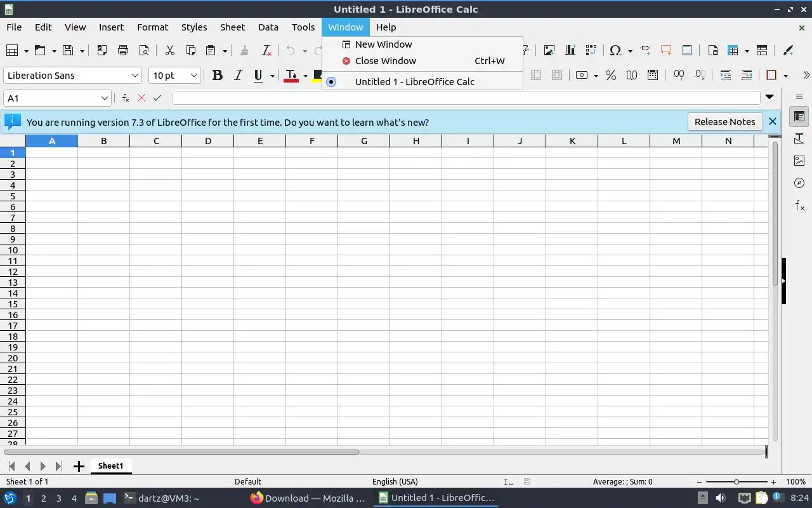This screenshot has width=812, height=508.
Task: Click the Insert Image icon
Action: coord(549,50)
